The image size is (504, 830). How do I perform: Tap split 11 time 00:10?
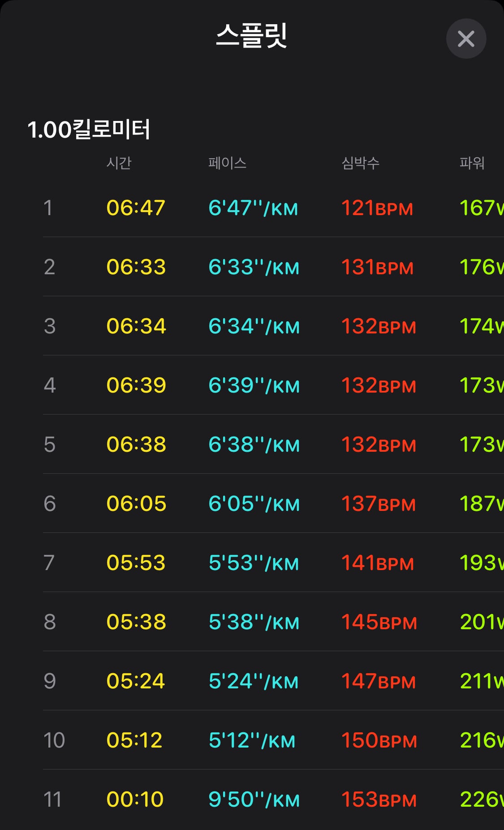point(135,800)
